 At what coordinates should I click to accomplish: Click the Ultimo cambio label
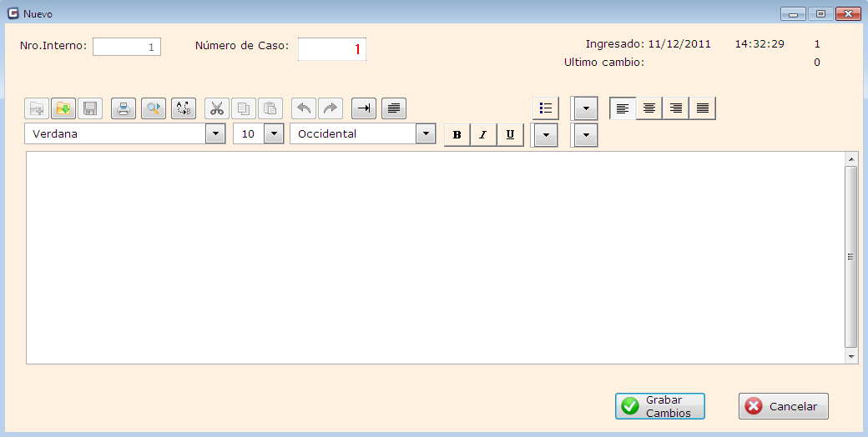click(604, 63)
